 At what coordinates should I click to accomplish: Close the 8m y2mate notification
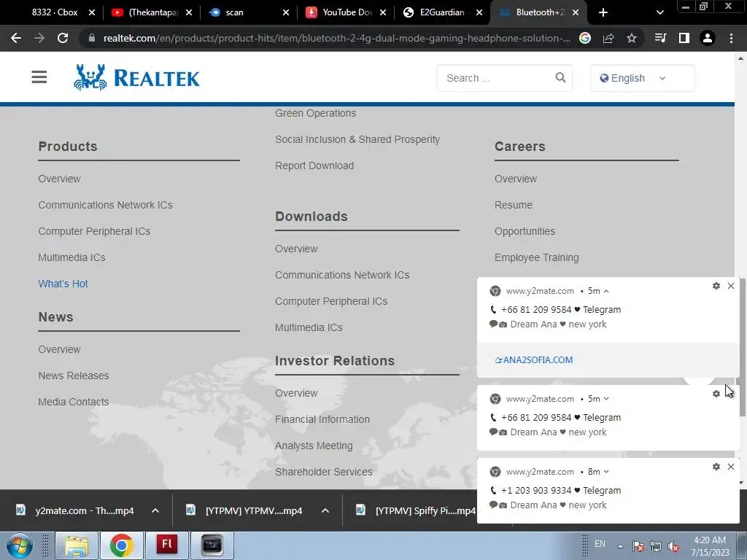[731, 467]
